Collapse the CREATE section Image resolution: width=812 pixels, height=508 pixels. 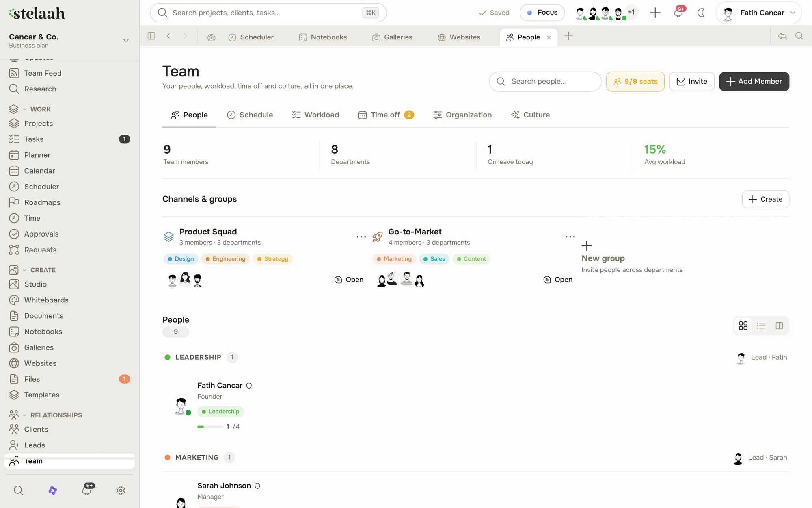[x=24, y=270]
